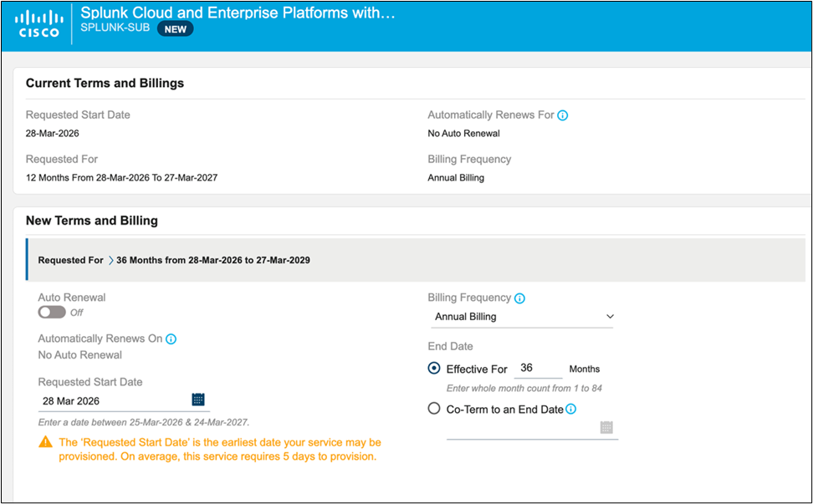Click the Effective For months input box
Viewport: 813px width, 504px height.
536,369
